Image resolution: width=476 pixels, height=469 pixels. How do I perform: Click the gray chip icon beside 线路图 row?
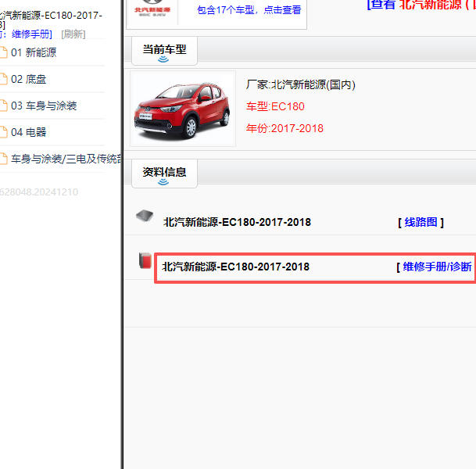point(145,216)
